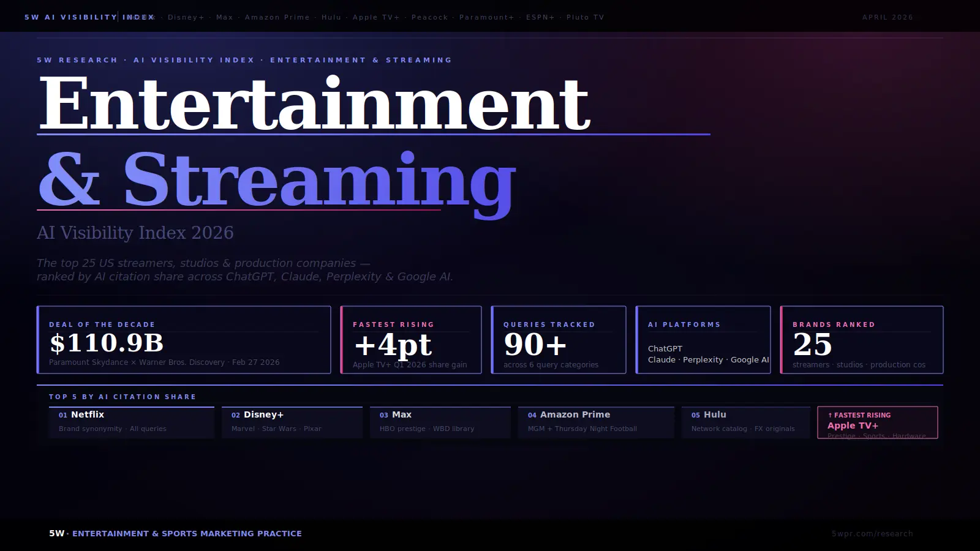Select the 04 Amazon Prime ranking card
The image size is (980, 551).
pos(596,422)
